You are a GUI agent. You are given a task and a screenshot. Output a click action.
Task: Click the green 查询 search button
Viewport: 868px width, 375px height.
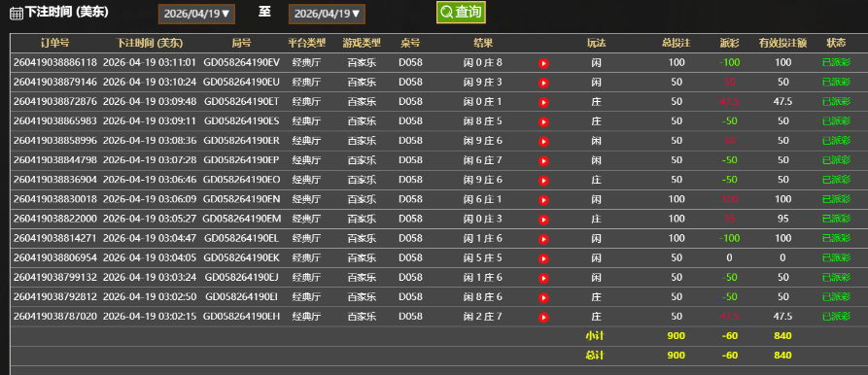point(461,13)
